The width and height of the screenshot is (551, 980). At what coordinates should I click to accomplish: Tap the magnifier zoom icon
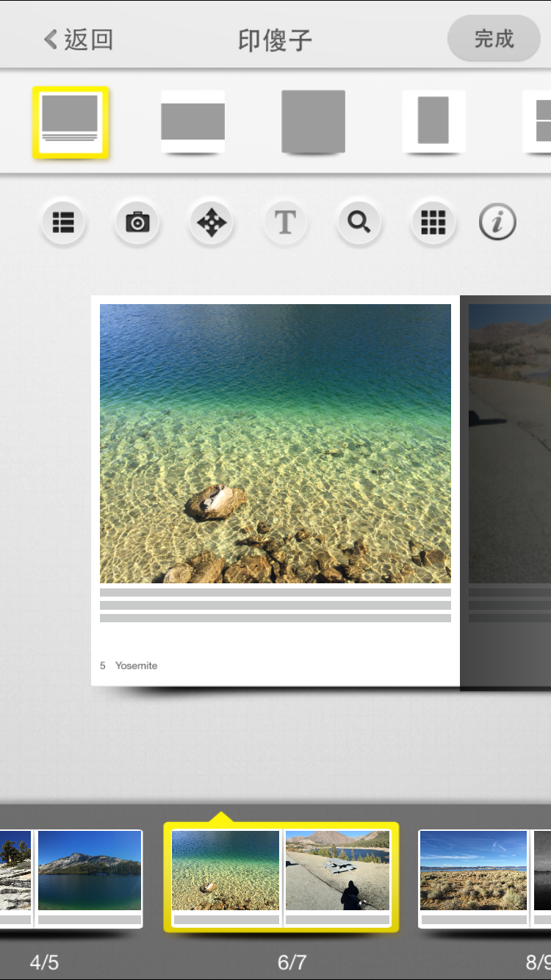click(359, 222)
